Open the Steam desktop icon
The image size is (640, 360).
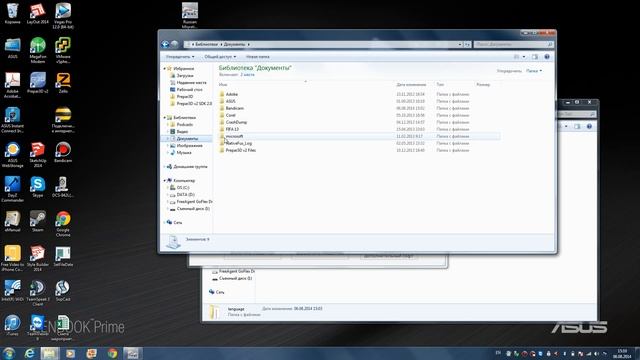tap(38, 222)
